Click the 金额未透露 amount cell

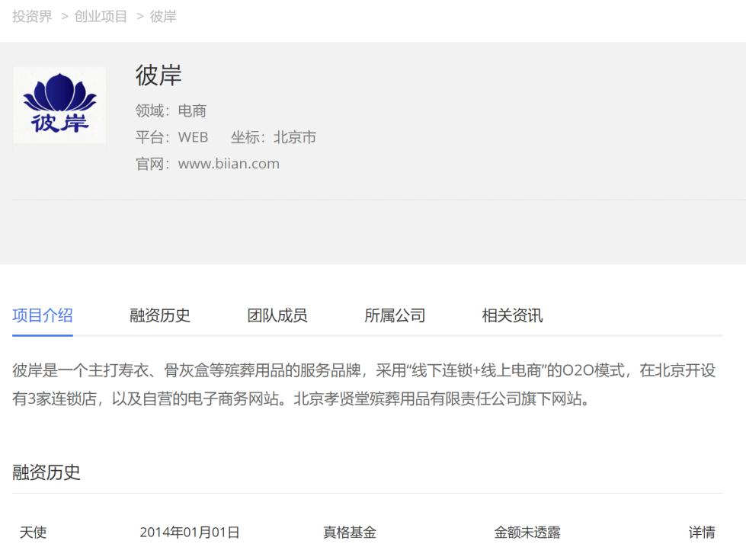click(527, 532)
